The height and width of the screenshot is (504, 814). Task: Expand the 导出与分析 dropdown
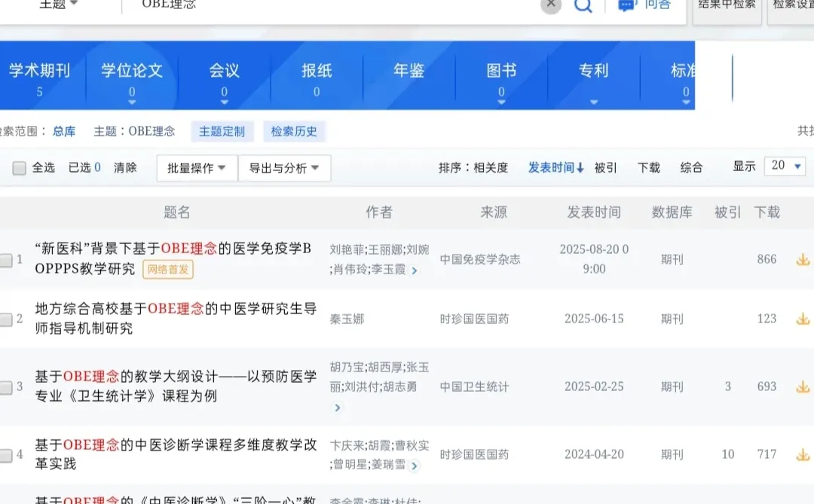tap(284, 168)
